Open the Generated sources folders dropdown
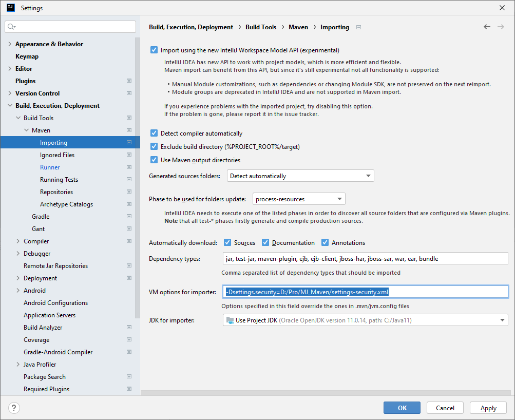Viewport: 515px width, 420px height. (x=300, y=176)
